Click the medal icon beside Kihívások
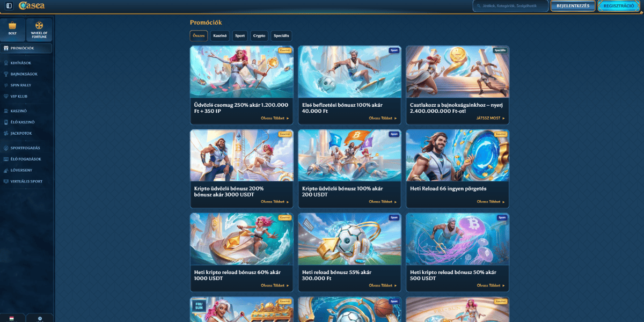The image size is (644, 322). 6,63
